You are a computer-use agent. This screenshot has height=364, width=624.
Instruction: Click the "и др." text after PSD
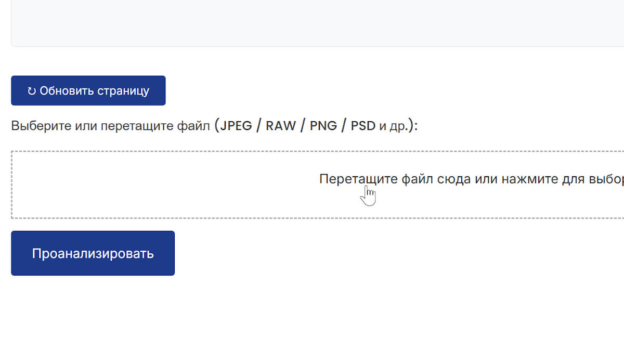[394, 126]
